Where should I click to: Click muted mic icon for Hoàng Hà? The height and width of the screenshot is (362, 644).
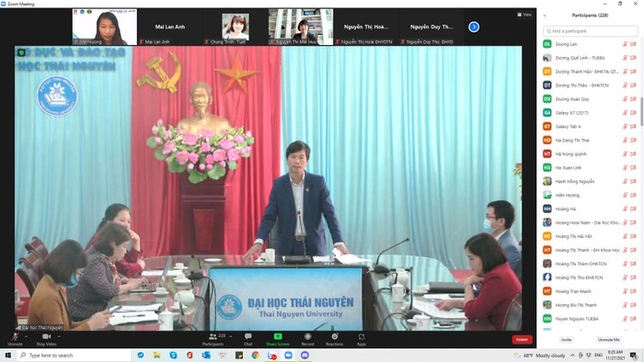point(625,209)
